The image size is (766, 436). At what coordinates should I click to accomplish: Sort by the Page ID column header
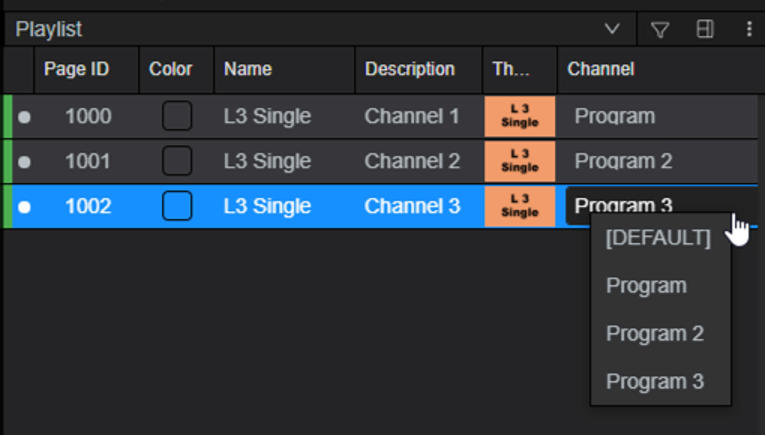click(x=76, y=69)
